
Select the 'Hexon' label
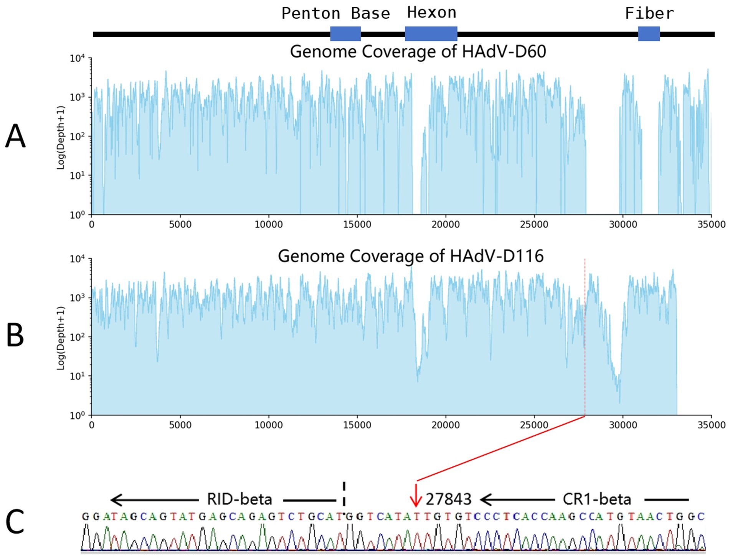pos(432,13)
